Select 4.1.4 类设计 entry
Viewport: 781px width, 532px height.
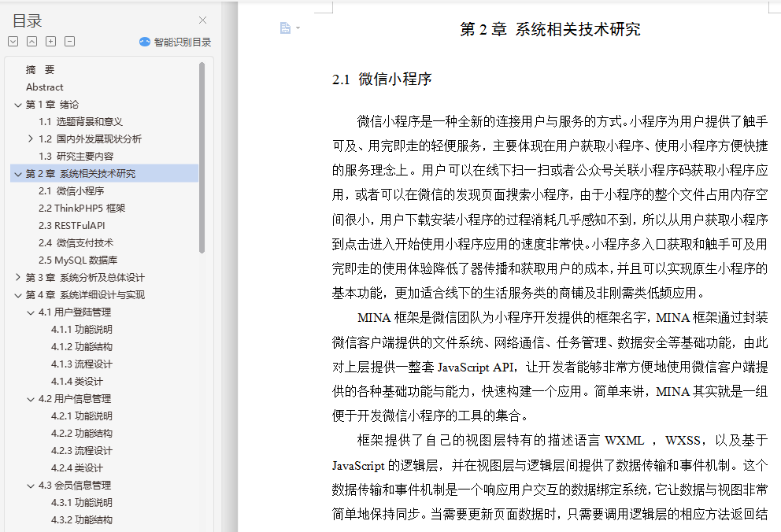point(76,381)
